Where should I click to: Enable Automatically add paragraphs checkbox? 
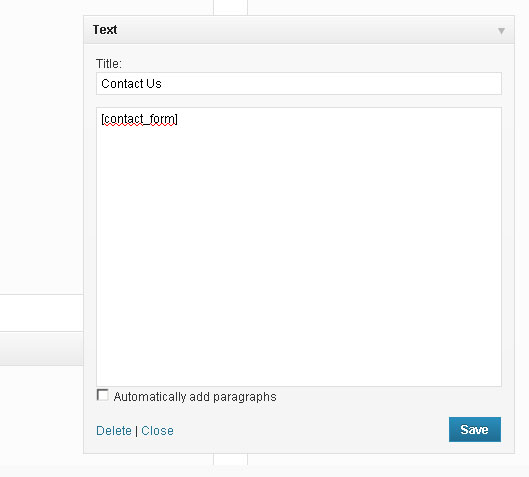[103, 395]
